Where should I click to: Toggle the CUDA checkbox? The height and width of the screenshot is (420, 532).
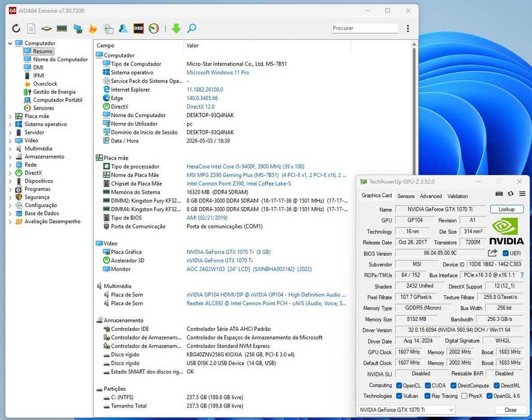pos(428,385)
